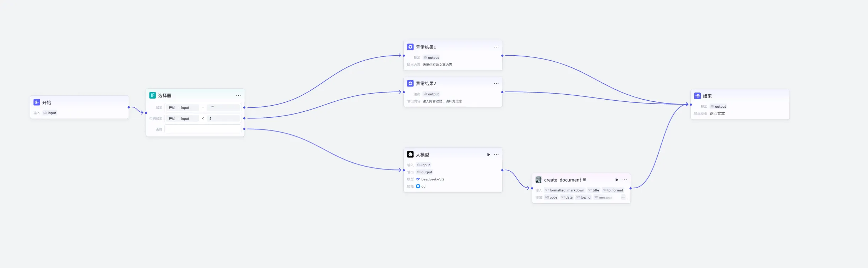Open the 大模型 node's three-dot menu

click(x=496, y=155)
